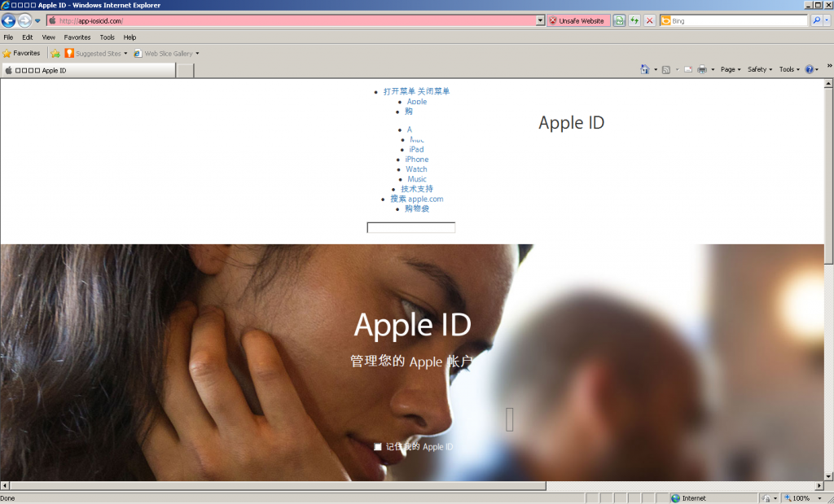Click the Print icon

click(702, 70)
